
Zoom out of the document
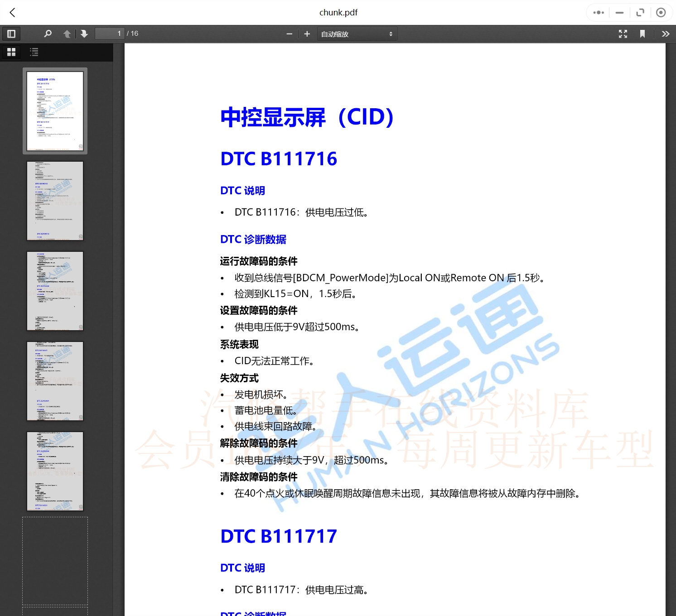289,34
